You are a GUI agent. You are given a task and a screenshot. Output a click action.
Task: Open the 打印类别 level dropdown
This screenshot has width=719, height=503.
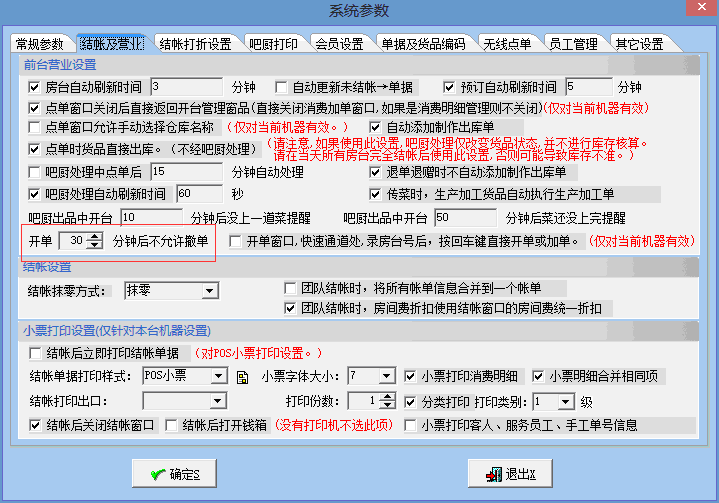pyautogui.click(x=567, y=401)
